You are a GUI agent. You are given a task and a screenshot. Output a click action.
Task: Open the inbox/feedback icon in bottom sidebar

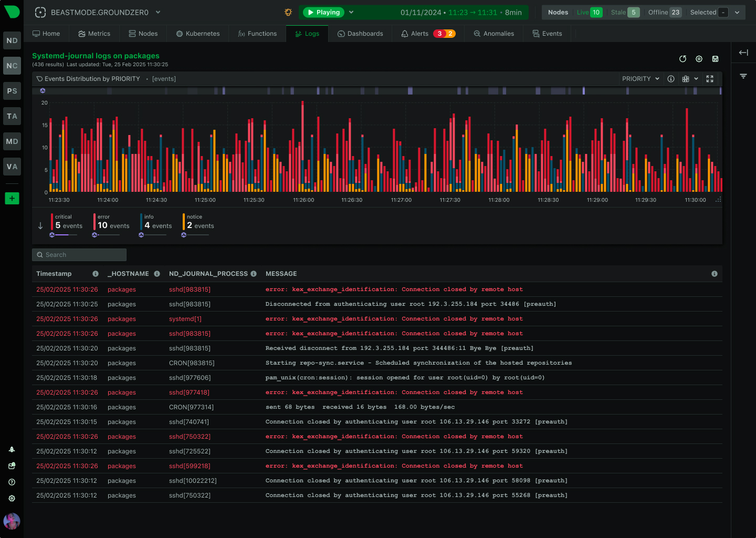click(12, 465)
